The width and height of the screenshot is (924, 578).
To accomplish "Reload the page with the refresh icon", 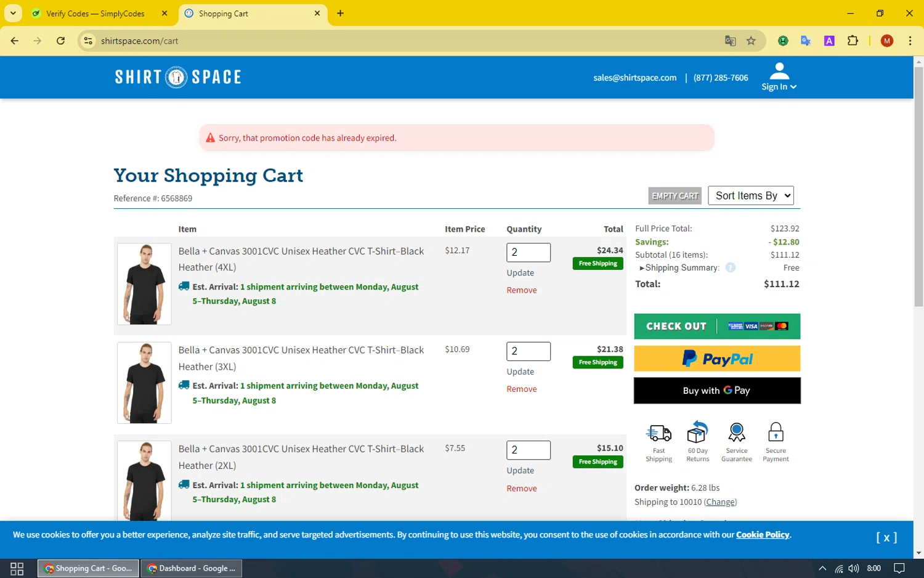I will tap(60, 41).
